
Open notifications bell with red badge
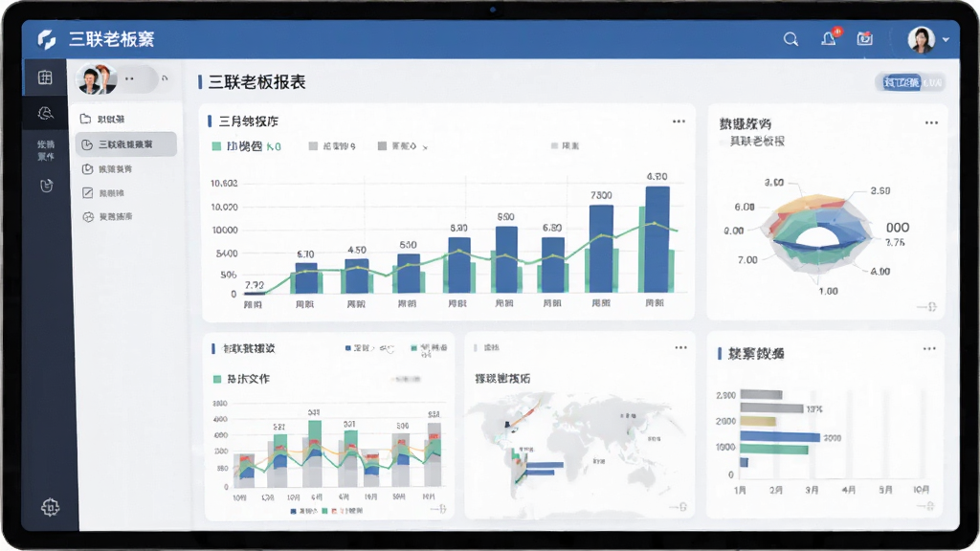[830, 38]
